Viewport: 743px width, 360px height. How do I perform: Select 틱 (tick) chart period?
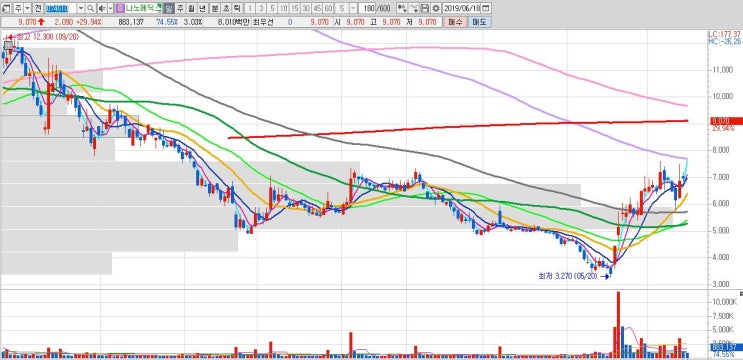coord(236,9)
